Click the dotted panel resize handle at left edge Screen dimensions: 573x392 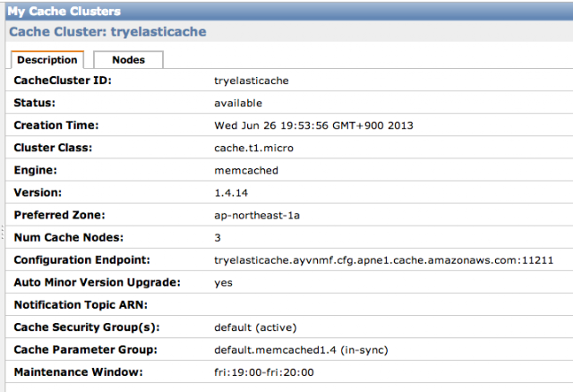point(2,233)
